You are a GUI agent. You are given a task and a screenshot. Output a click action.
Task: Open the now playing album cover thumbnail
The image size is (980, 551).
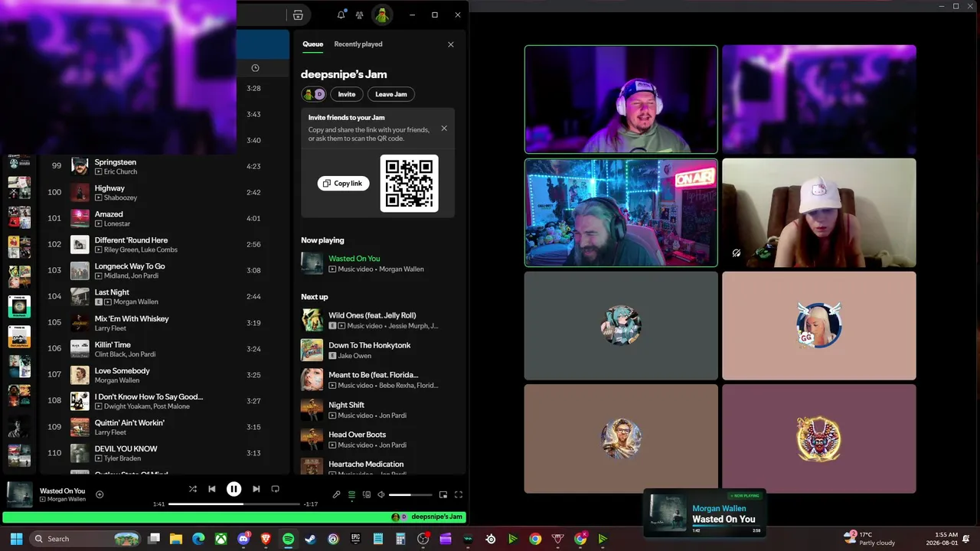(20, 494)
